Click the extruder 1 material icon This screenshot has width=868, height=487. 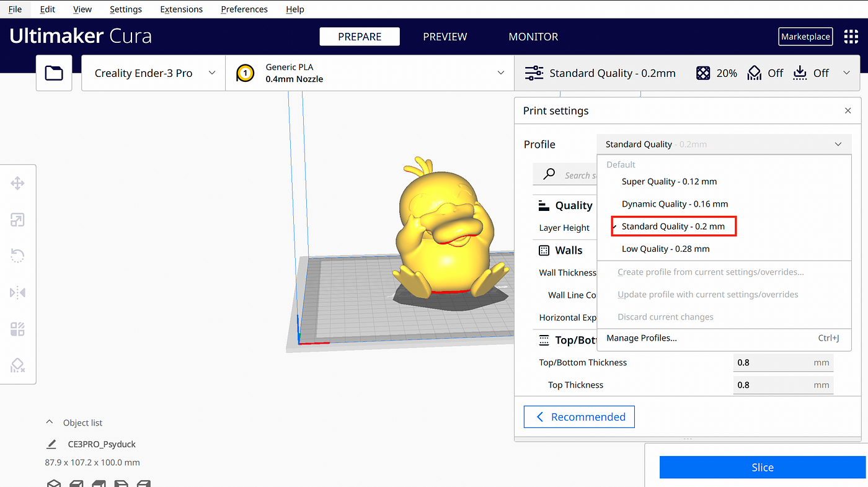[x=245, y=73]
